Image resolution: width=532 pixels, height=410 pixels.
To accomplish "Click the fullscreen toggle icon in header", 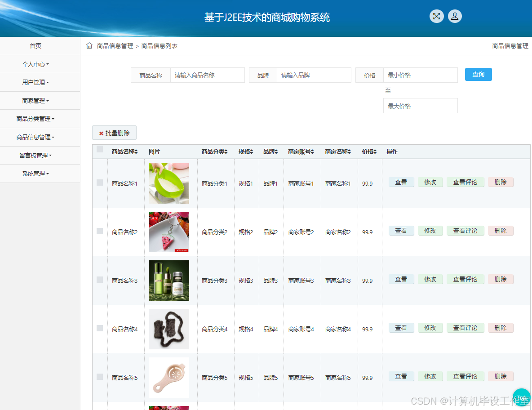I will pos(436,16).
